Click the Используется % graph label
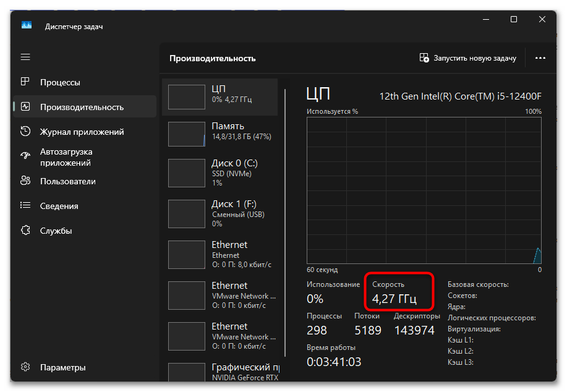567x392 pixels. point(332,111)
